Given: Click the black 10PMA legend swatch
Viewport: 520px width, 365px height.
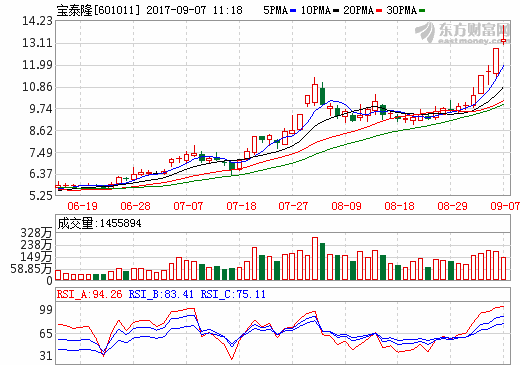Looking at the screenshot, I should pos(336,11).
